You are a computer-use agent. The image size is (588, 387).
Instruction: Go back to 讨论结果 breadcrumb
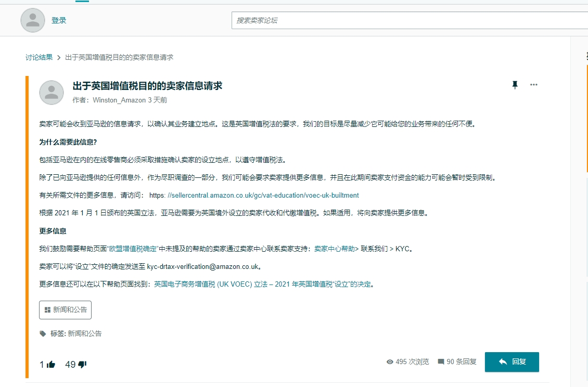click(39, 57)
